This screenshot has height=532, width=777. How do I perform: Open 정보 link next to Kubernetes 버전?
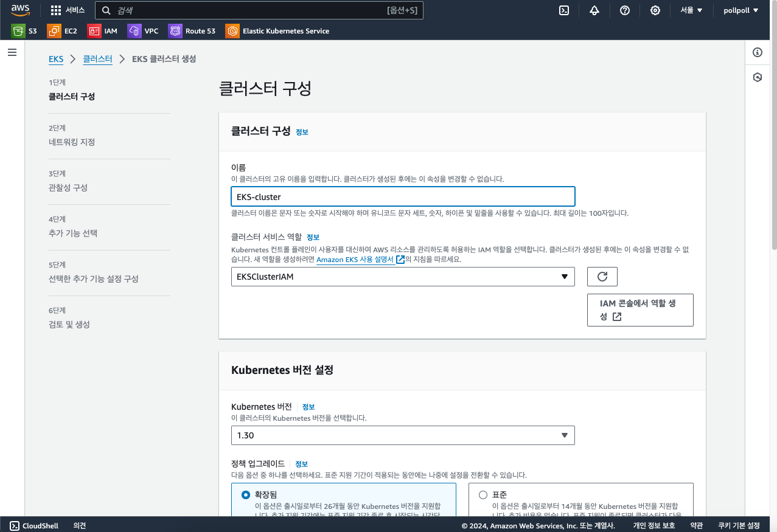click(x=308, y=407)
